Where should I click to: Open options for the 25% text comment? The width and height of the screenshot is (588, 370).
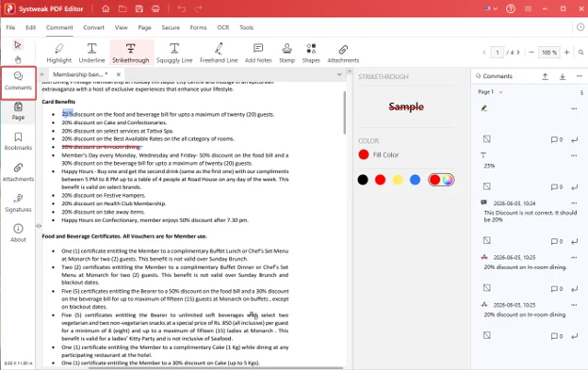point(574,155)
